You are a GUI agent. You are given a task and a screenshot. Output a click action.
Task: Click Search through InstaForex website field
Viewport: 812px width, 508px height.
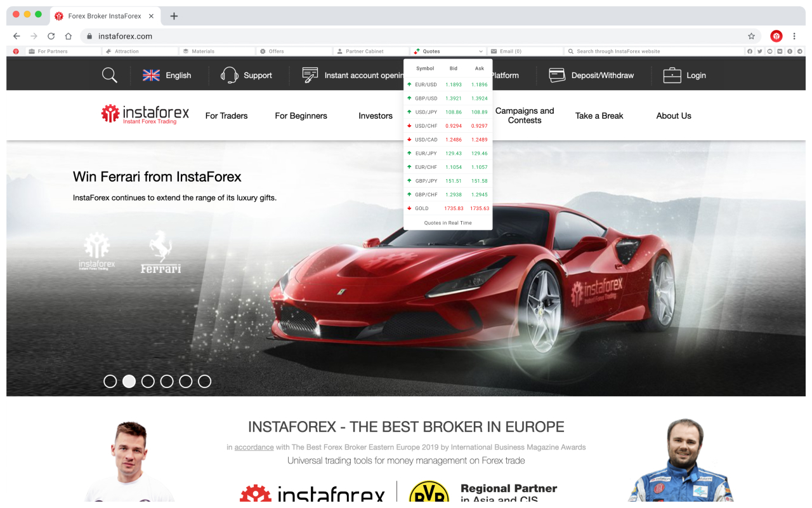pos(655,51)
